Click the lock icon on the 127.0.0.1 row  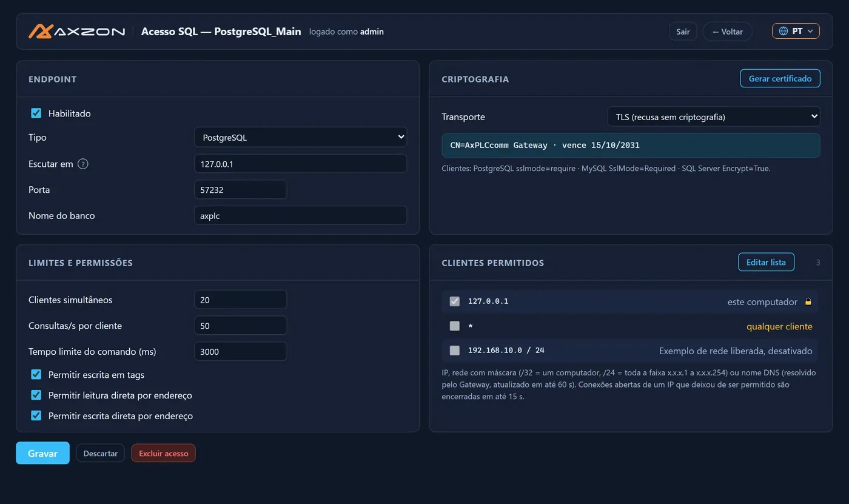pyautogui.click(x=808, y=301)
